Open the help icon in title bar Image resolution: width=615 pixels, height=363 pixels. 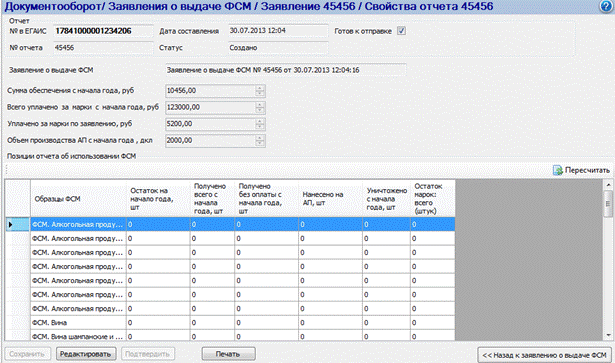[606, 7]
